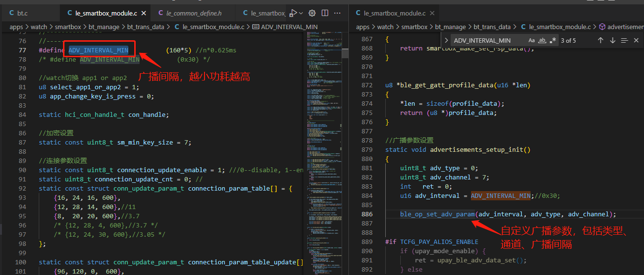This screenshot has height=275, width=644.
Task: Click 'connection_update_enable' on line 90
Action: (x=162, y=170)
